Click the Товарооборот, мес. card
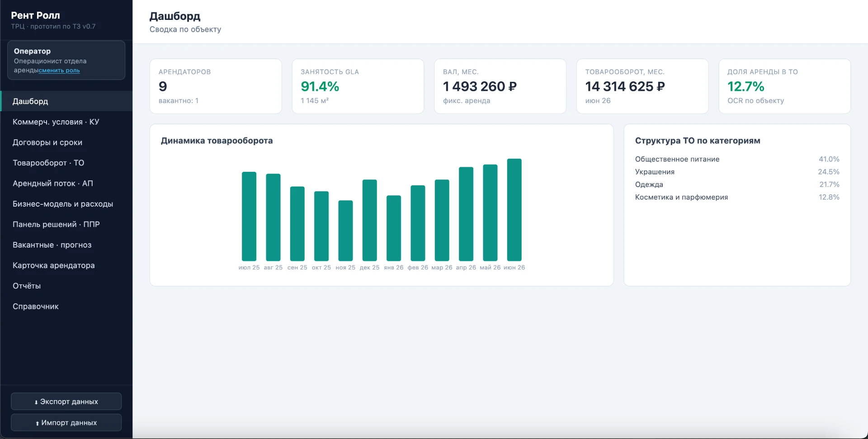 [642, 86]
